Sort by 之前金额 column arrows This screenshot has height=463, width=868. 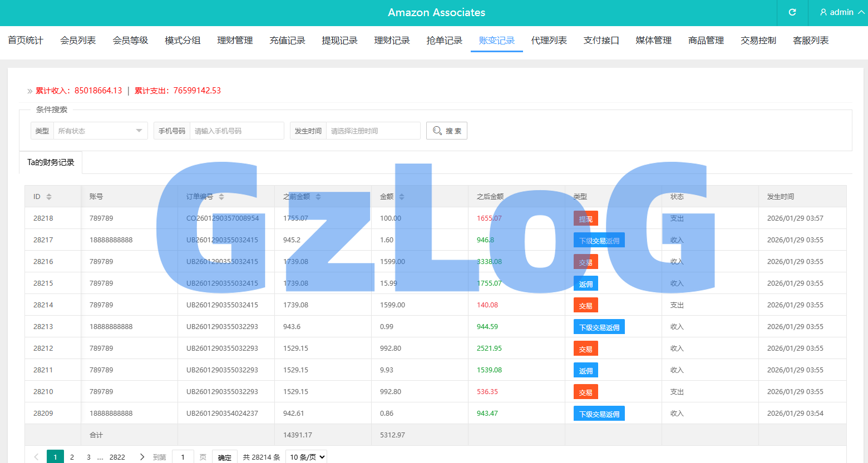point(318,197)
